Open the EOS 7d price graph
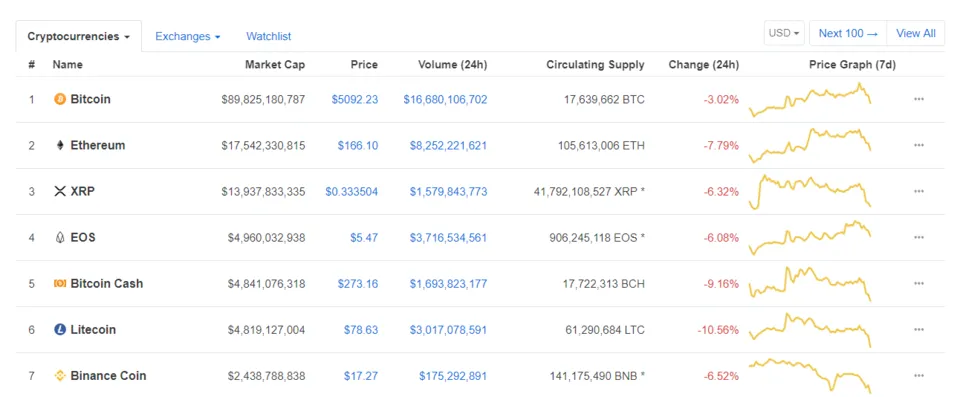The height and width of the screenshot is (397, 960). click(810, 238)
